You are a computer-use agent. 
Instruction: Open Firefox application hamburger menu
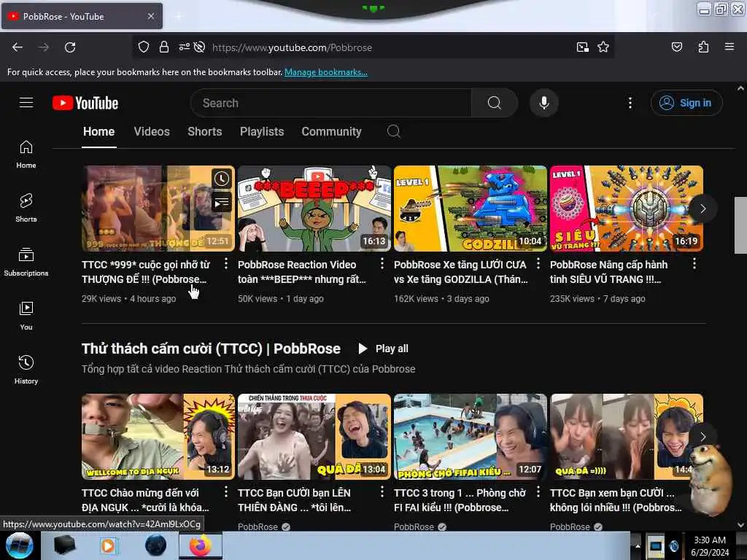click(x=729, y=47)
